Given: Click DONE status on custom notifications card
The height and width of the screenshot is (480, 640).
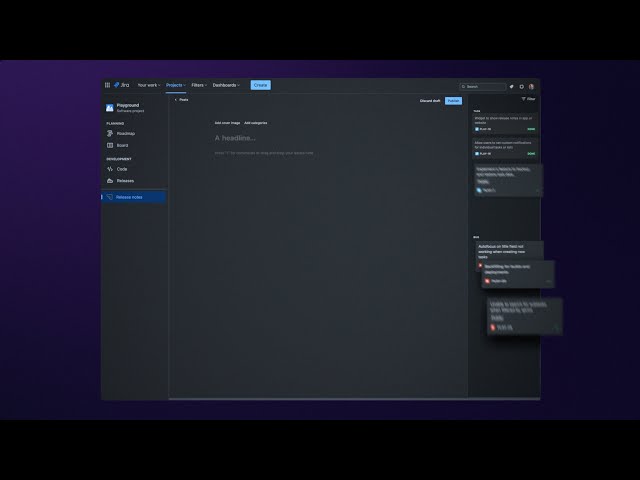Looking at the screenshot, I should (x=531, y=153).
